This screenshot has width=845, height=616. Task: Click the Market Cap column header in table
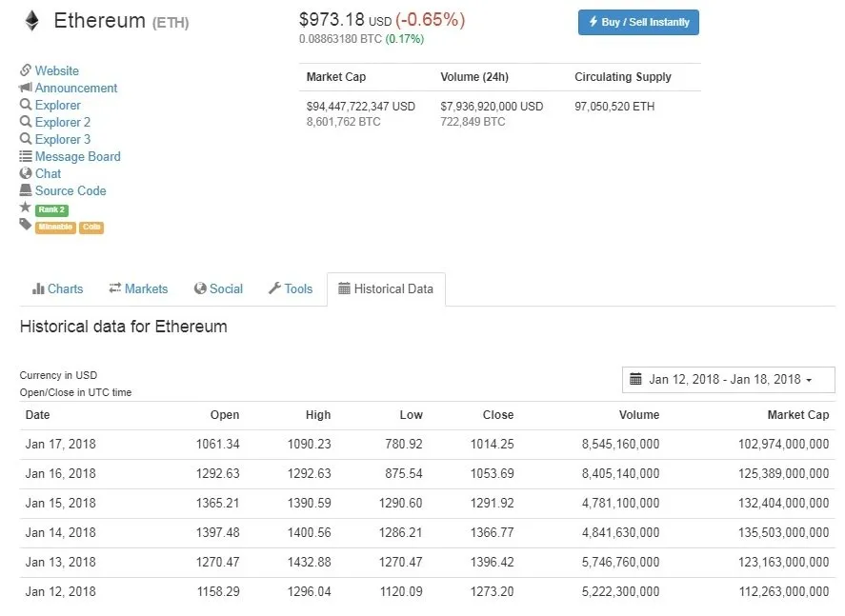(x=798, y=414)
